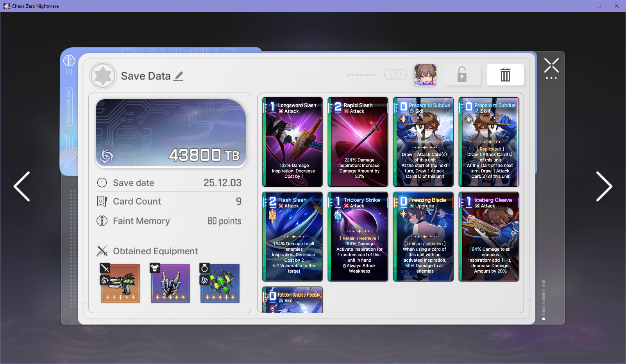Toggle the padlock to lock this save

coord(462,75)
